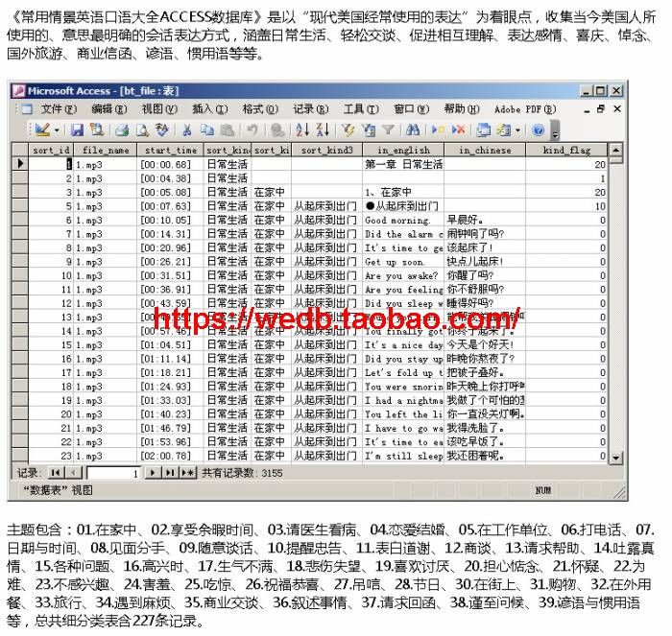Screen dimensions: 672x636
Task: Go to previous record navigation button
Action: coord(73,472)
